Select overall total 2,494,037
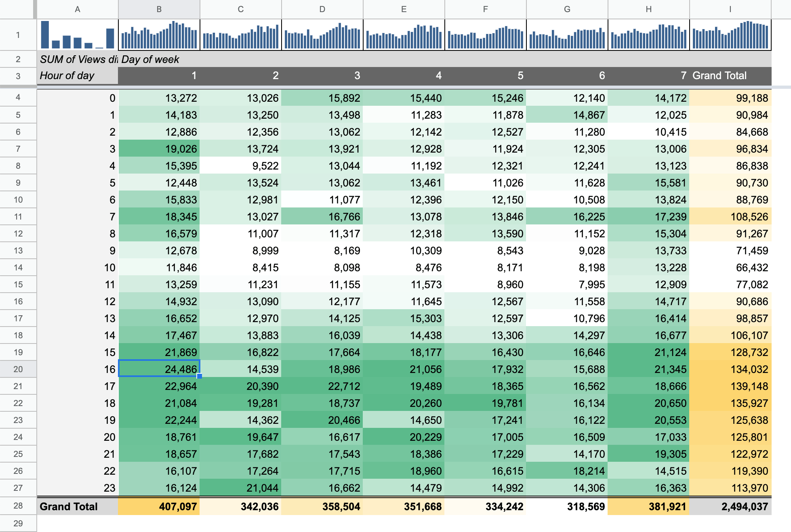Image resolution: width=791 pixels, height=532 pixels. (x=730, y=506)
